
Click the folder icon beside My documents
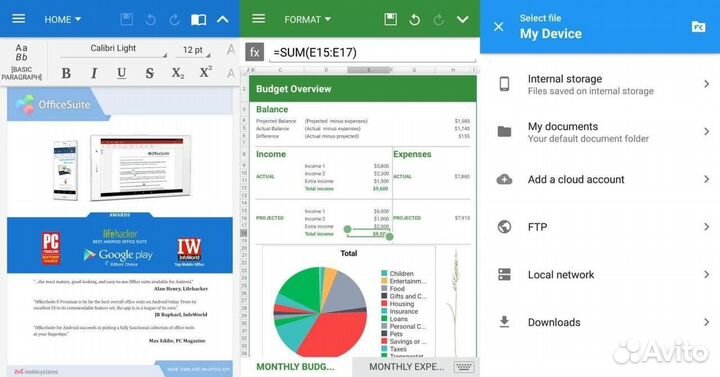pos(504,132)
